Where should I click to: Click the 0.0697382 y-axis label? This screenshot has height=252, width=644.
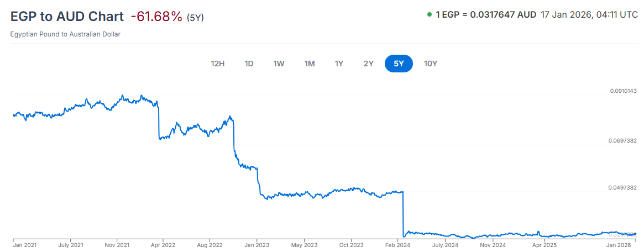point(623,141)
